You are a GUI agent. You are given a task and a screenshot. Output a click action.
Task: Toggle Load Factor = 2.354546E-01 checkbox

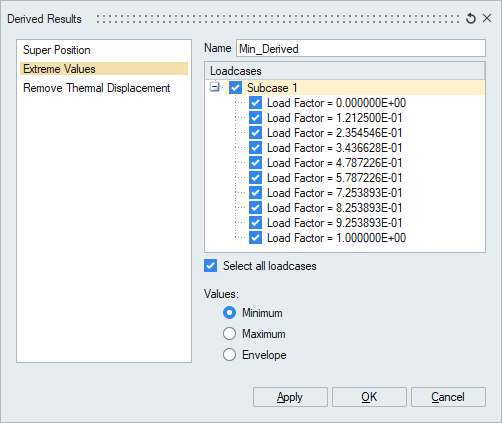(255, 133)
